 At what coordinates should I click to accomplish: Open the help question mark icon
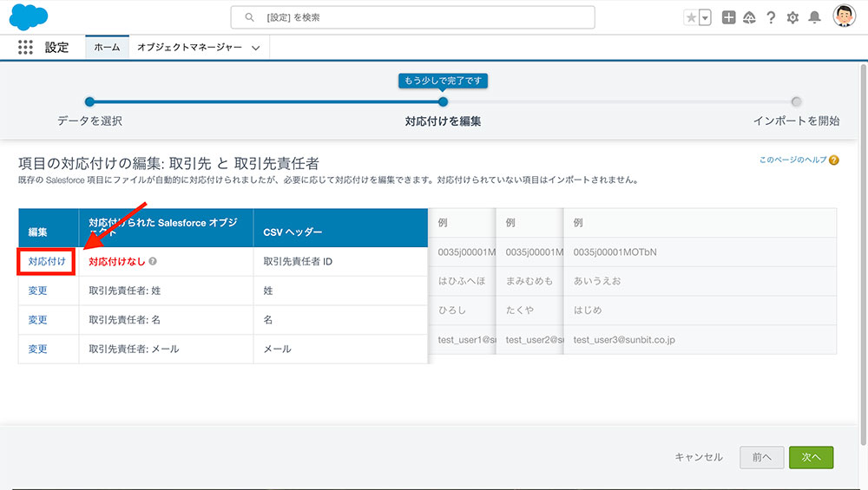click(x=771, y=17)
